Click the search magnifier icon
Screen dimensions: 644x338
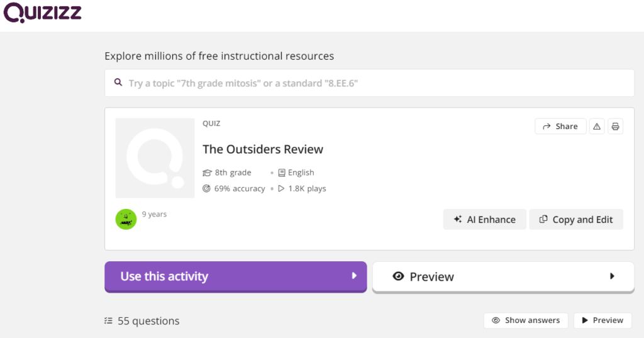click(x=118, y=82)
